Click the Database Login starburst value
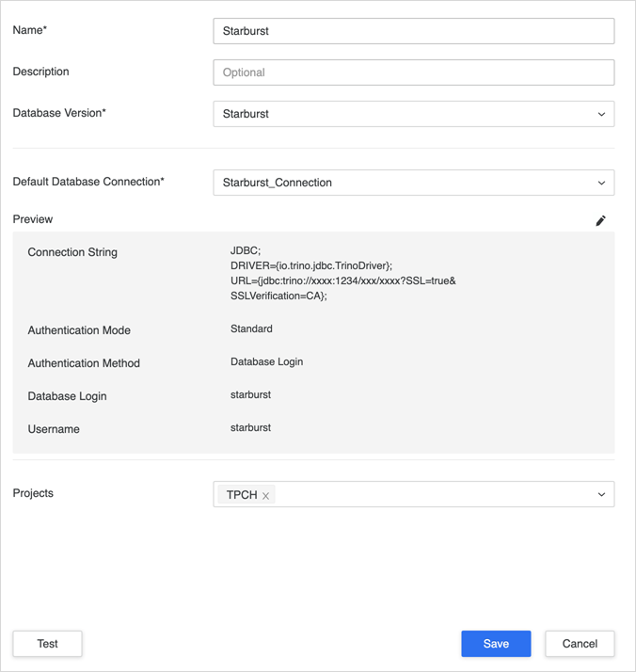Image resolution: width=636 pixels, height=672 pixels. [x=250, y=394]
